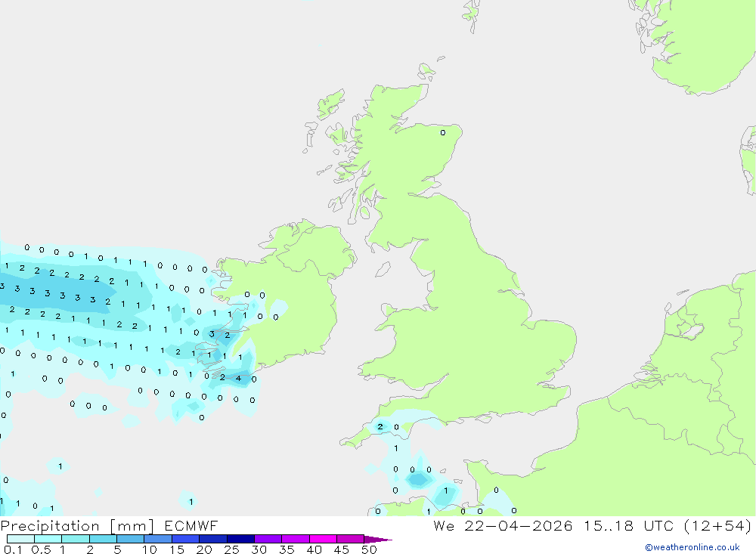Click the 'Precipitation [mm]' title text
This screenshot has width=756, height=554.
point(77,526)
